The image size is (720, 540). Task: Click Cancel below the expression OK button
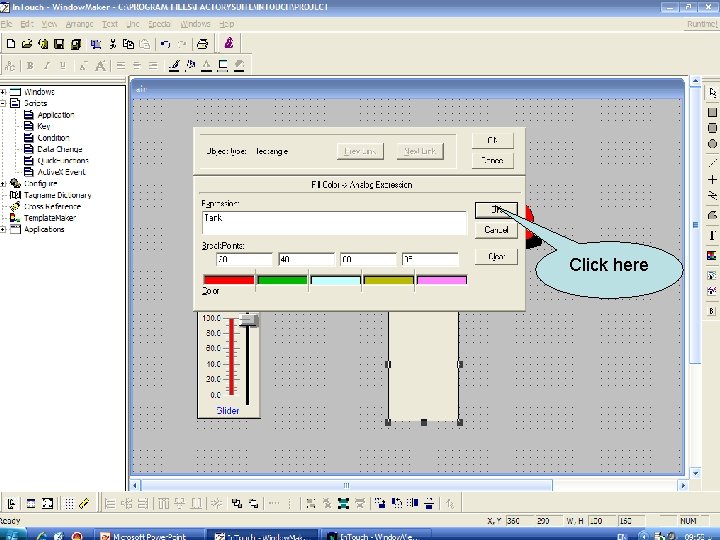point(496,230)
